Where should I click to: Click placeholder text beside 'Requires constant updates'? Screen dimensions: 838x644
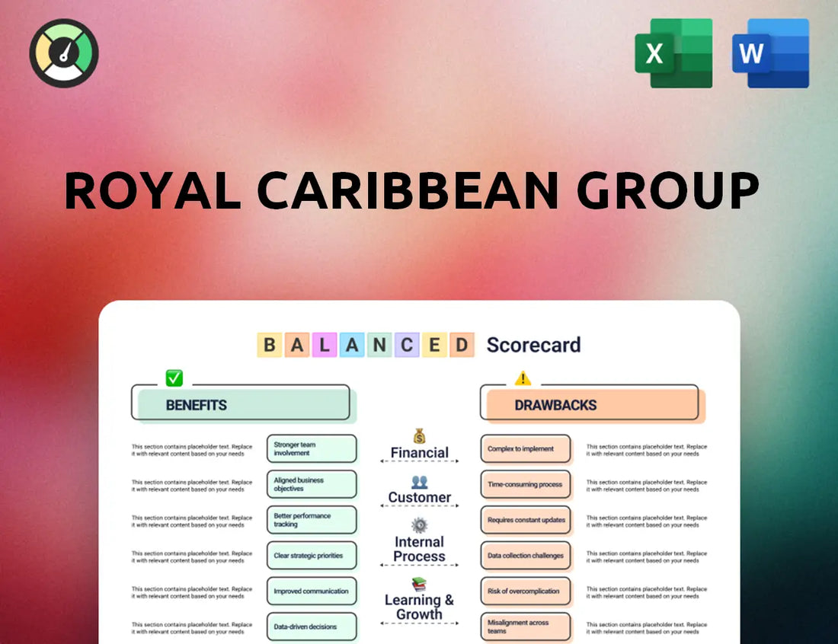(x=647, y=521)
